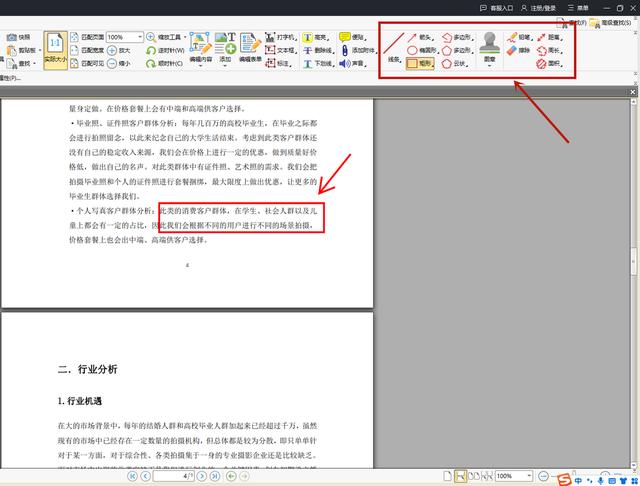640x486 pixels.
Task: Expand the Edit content (编辑内容) dropdown
Action: pos(200,65)
